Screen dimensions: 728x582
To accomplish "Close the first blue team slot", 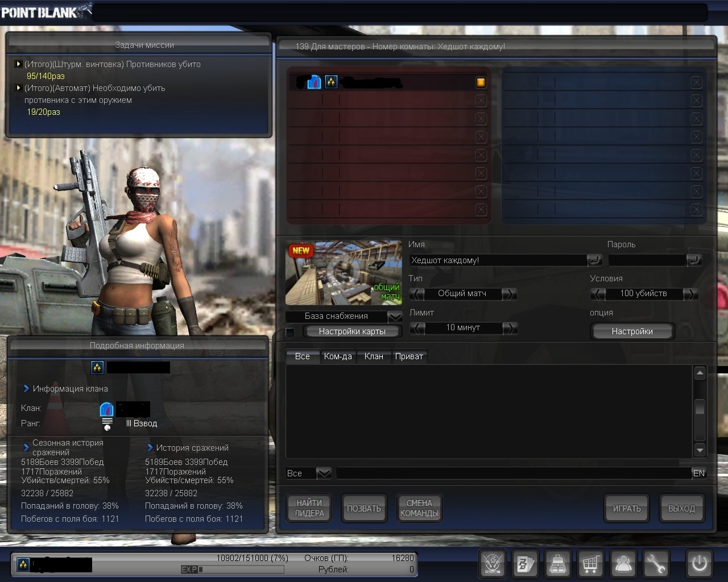I will coord(696,82).
